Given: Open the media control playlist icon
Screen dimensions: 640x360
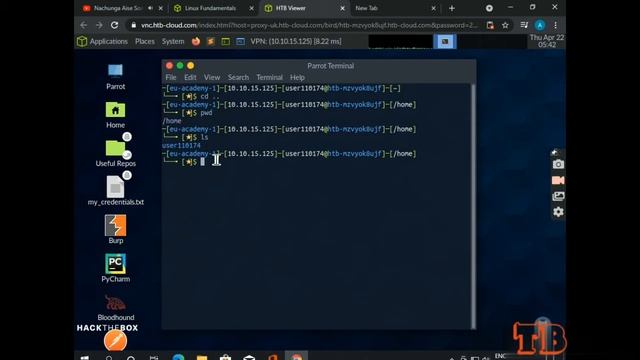Looking at the screenshot, I should (524, 25).
